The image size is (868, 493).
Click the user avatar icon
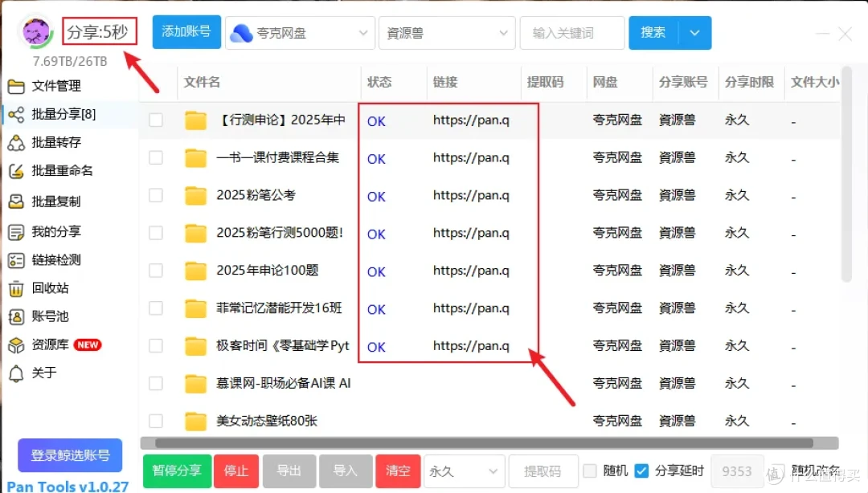(x=36, y=32)
